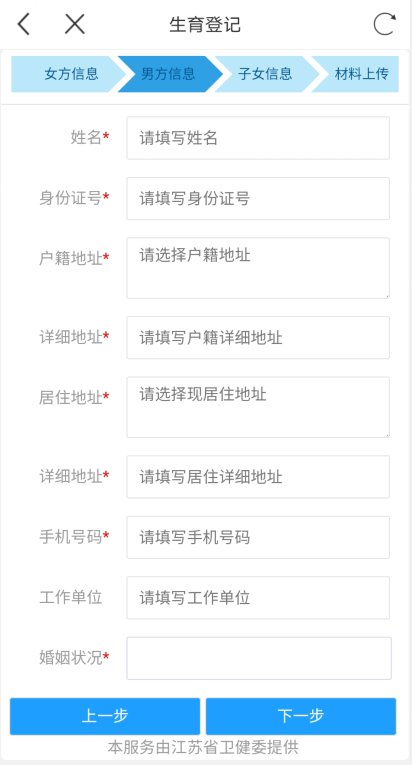Click the 工作单位 input field

pos(258,598)
